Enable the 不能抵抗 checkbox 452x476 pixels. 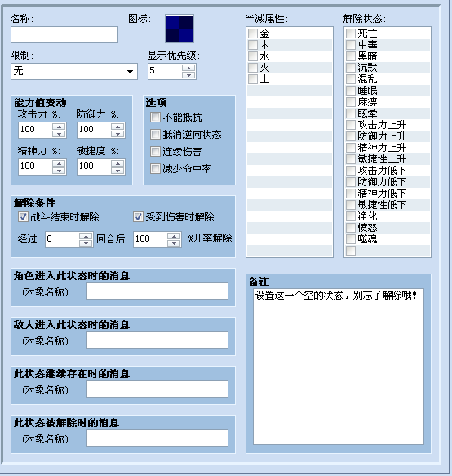click(x=155, y=118)
